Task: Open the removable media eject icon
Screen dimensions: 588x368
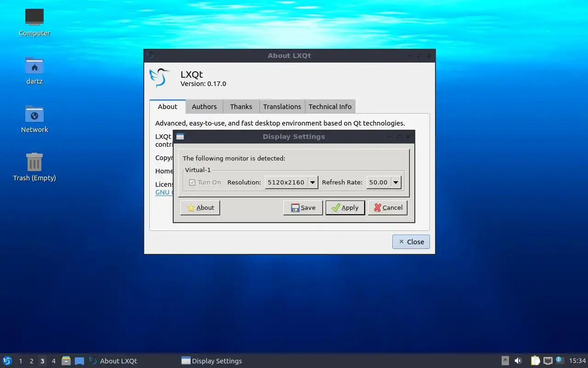Action: click(505, 361)
